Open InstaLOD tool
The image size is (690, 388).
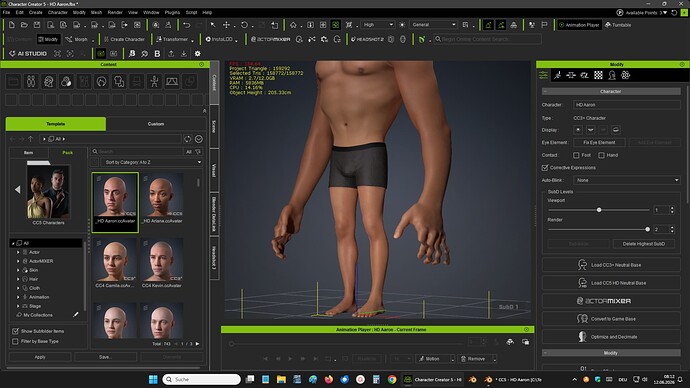(219, 39)
